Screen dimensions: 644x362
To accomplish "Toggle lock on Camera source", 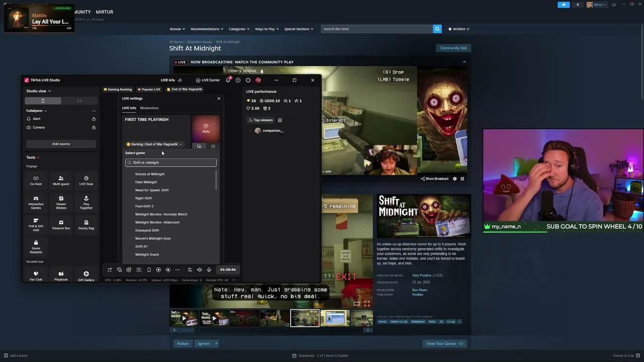I will [94, 127].
